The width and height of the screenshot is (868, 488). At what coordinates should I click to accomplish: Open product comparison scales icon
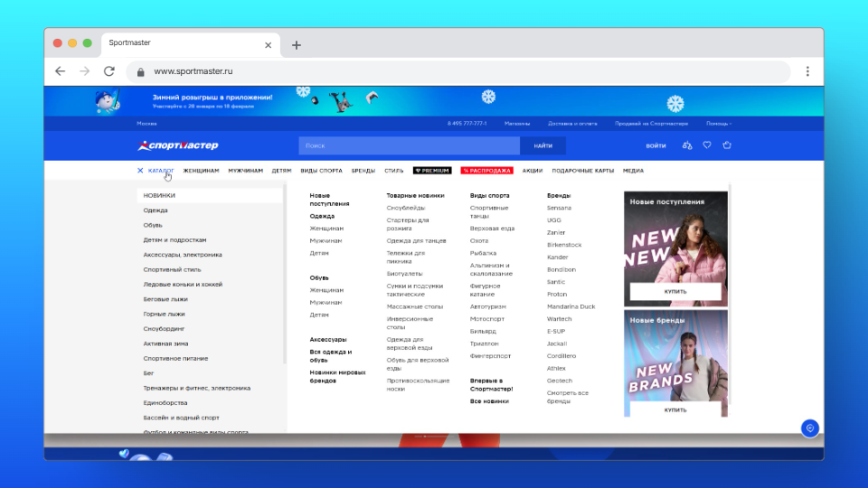(687, 145)
